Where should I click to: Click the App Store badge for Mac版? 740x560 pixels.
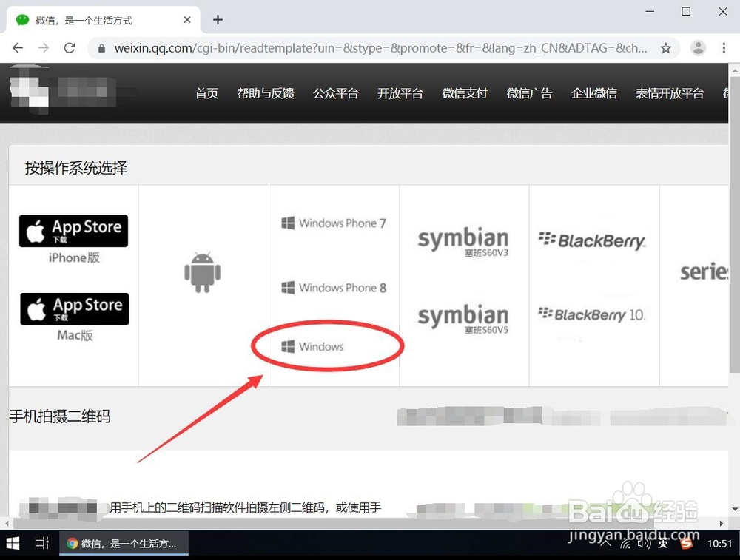[x=75, y=309]
